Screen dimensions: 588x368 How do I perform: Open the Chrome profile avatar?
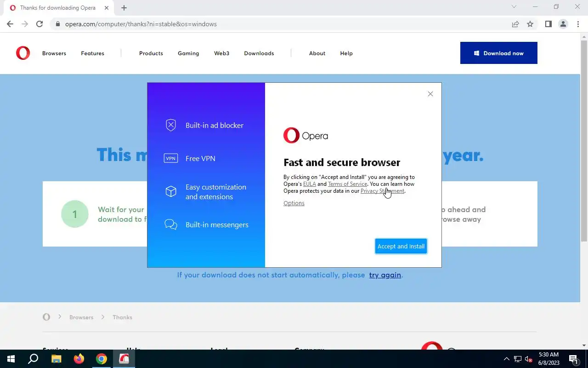point(563,24)
